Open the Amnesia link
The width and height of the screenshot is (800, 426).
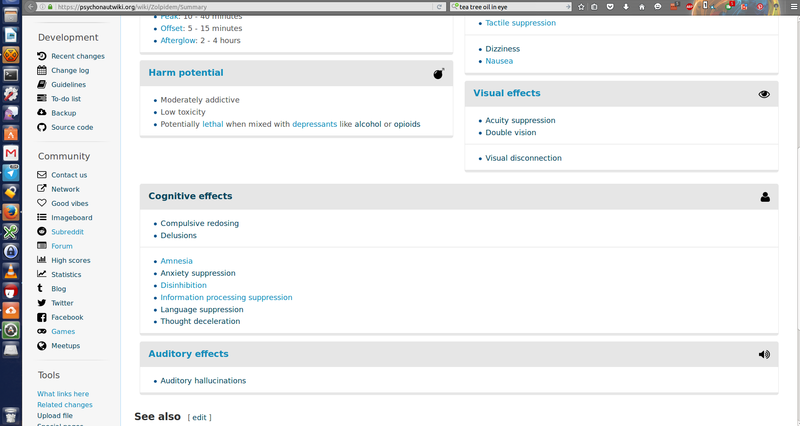tap(177, 261)
